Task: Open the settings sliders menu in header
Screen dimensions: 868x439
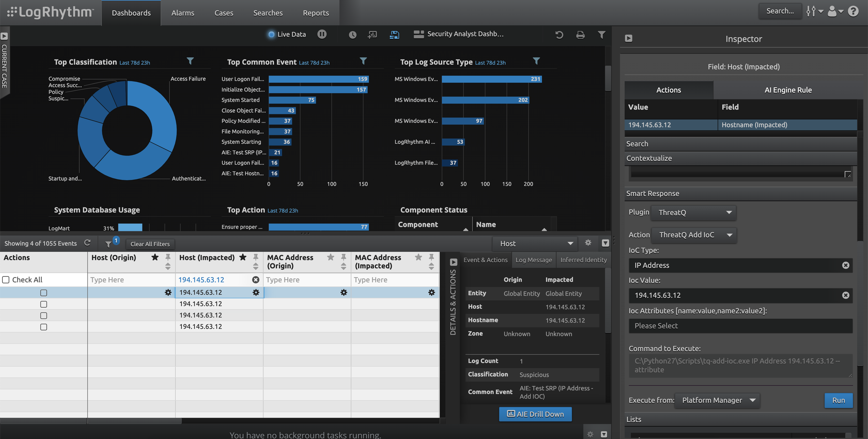Action: point(815,11)
